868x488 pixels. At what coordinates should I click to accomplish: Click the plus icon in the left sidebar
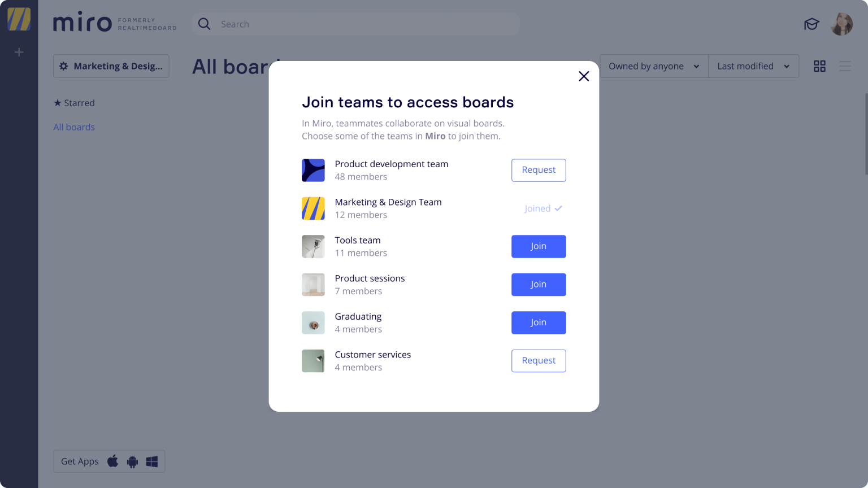pyautogui.click(x=19, y=52)
